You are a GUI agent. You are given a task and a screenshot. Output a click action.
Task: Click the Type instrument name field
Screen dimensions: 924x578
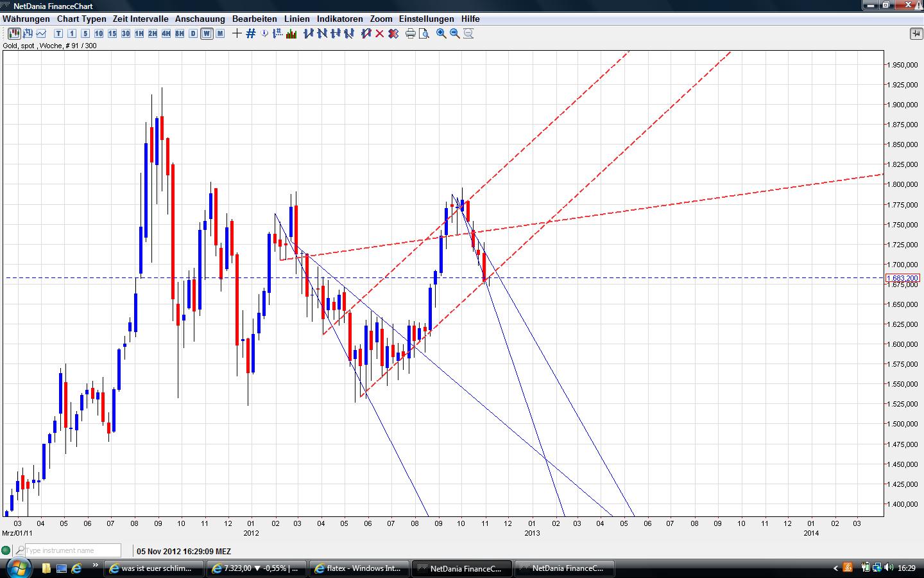tap(72, 550)
